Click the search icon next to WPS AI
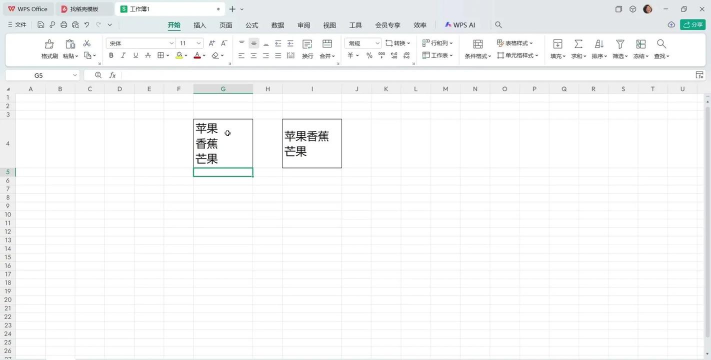The width and height of the screenshot is (711, 360). [x=498, y=25]
